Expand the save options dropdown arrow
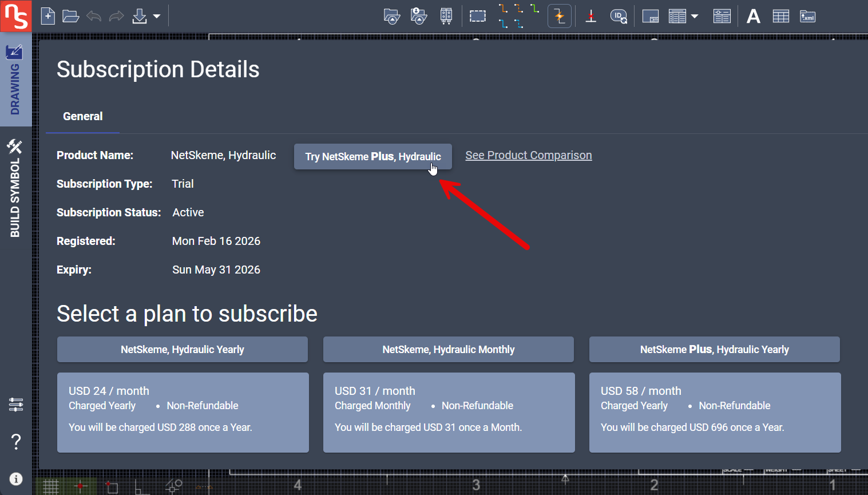Image resolution: width=868 pixels, height=495 pixels. click(x=157, y=17)
